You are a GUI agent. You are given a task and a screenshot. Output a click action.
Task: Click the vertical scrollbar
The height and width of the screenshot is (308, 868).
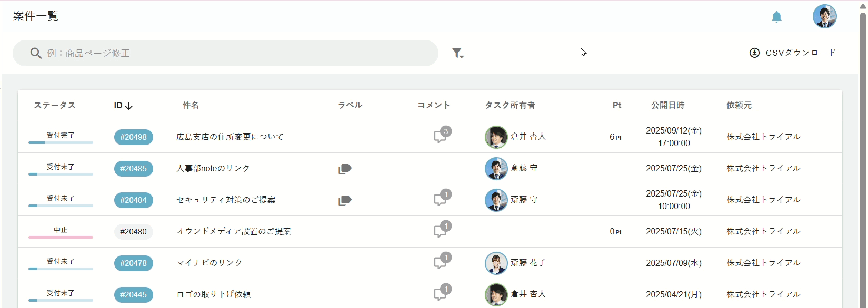click(x=863, y=158)
